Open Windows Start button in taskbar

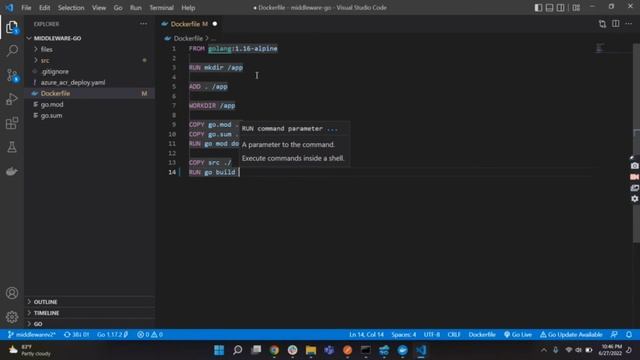coord(219,350)
